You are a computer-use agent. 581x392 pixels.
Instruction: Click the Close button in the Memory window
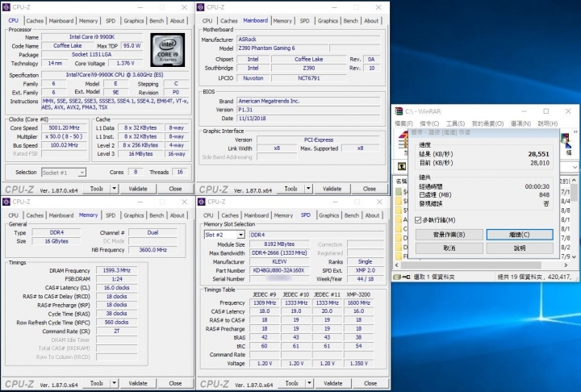pos(175,383)
